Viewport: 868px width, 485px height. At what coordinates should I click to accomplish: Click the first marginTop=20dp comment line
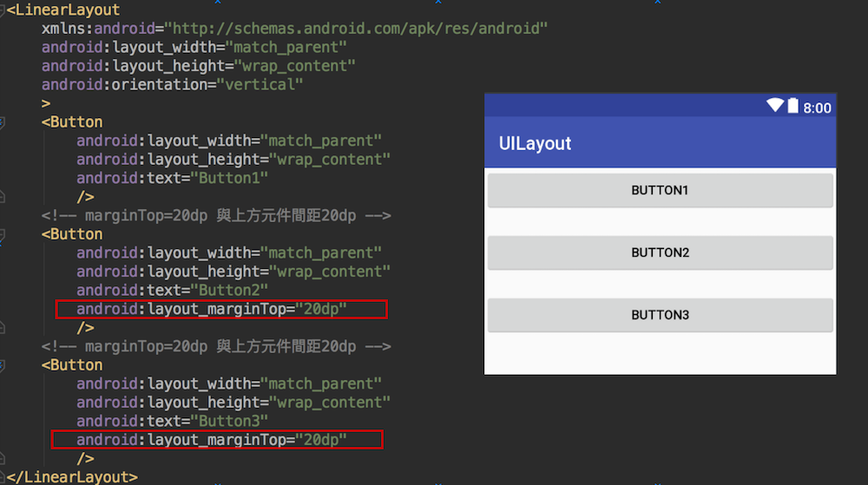(216, 215)
